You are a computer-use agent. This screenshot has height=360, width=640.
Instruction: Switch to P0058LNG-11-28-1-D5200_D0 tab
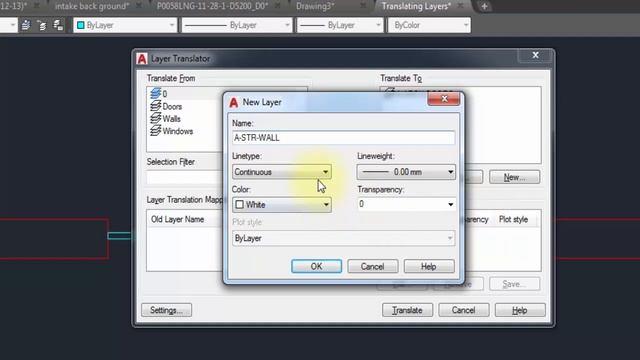pyautogui.click(x=212, y=6)
